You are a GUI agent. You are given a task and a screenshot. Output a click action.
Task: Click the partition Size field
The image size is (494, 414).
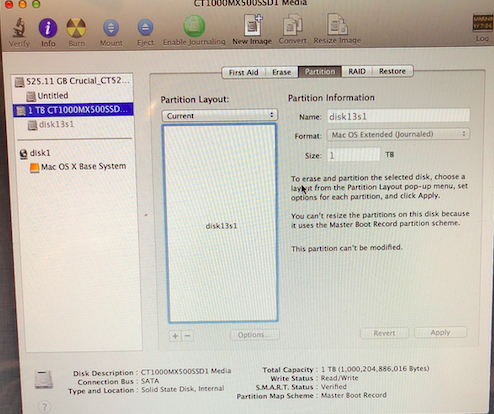[353, 155]
